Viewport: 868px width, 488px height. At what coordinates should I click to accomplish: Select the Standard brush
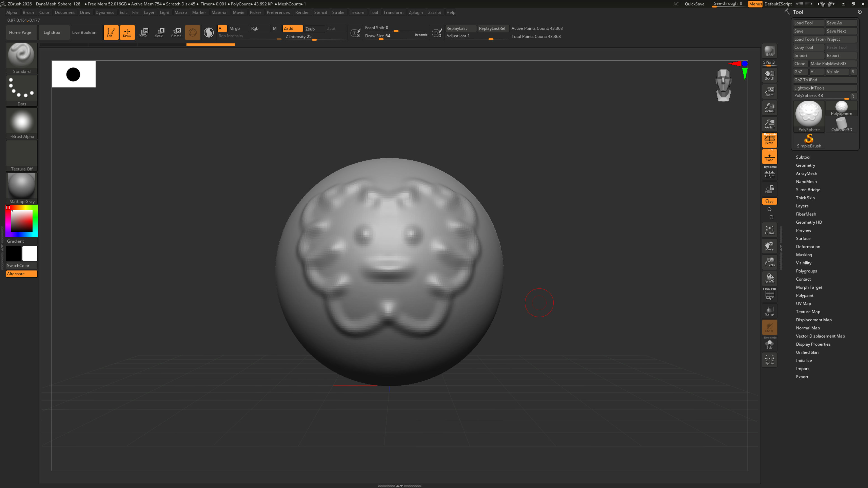point(21,56)
